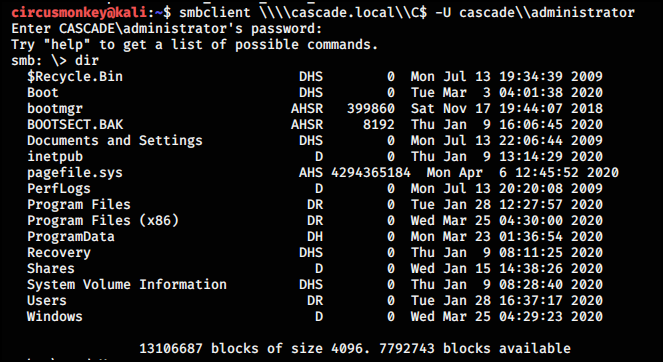Click the bootmgr file name

[55, 109]
